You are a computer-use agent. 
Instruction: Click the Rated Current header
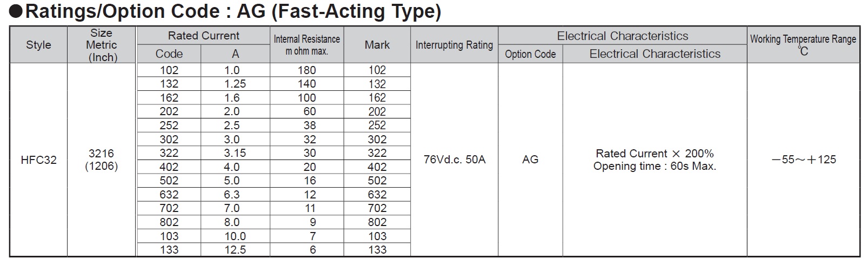203,36
